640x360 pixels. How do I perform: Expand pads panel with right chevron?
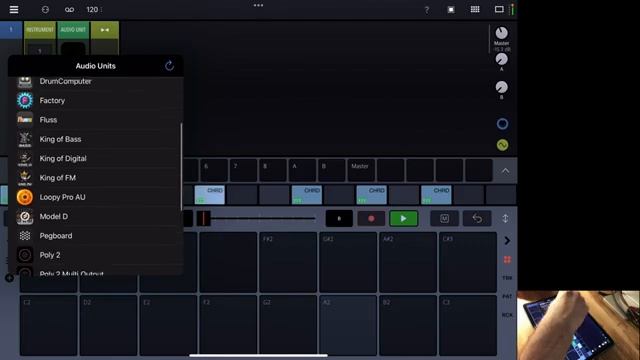pyautogui.click(x=507, y=241)
